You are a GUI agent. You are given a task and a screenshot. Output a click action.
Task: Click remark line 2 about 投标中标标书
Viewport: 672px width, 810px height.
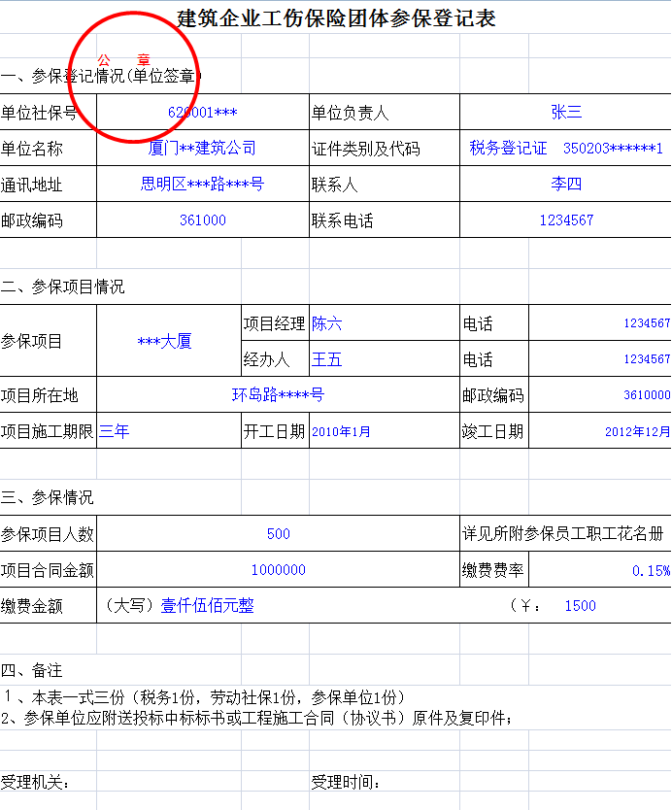pyautogui.click(x=256, y=718)
